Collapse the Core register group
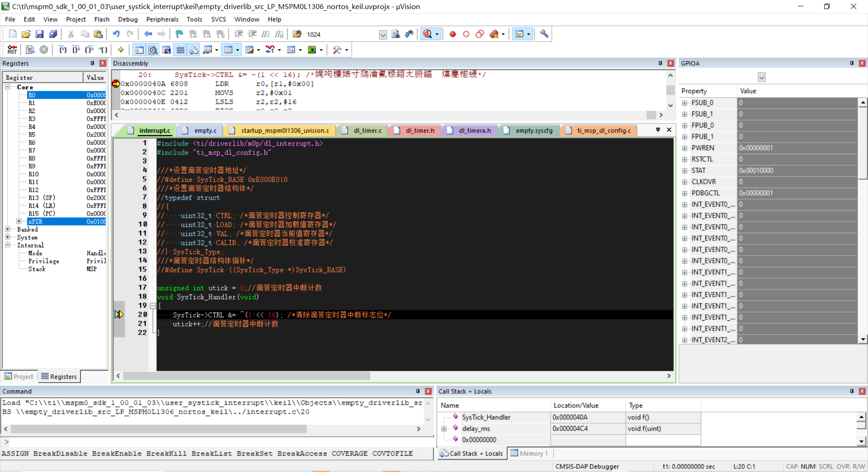 [8, 87]
